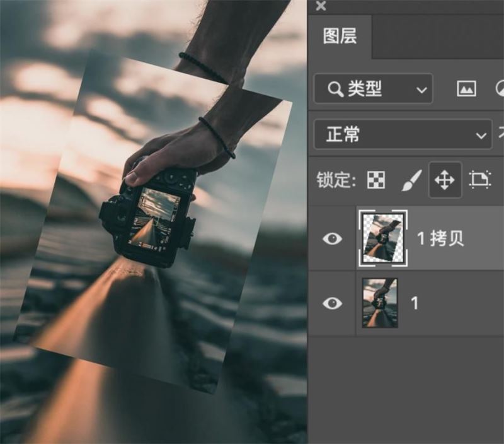Viewport: 504px width, 444px height.
Task: Open the 正常 blend mode dropdown
Action: [x=403, y=135]
